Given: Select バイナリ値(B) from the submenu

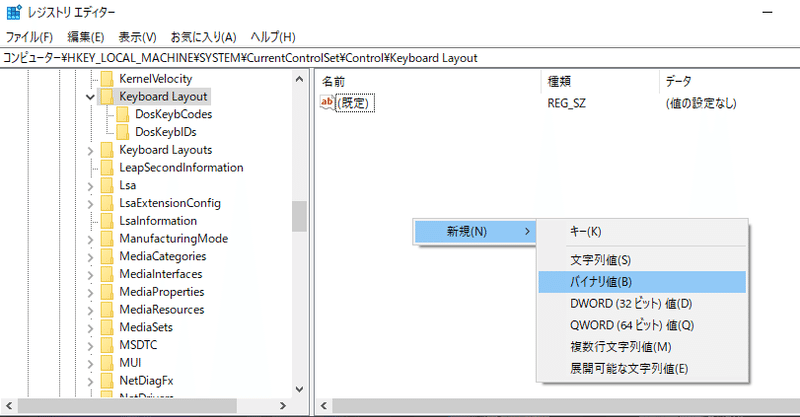Looking at the screenshot, I should click(x=642, y=282).
